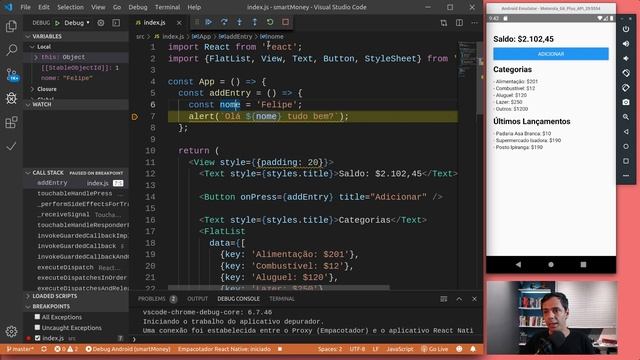The width and height of the screenshot is (640, 360).
Task: Open the Debug configuration dropdown
Action: (x=77, y=23)
